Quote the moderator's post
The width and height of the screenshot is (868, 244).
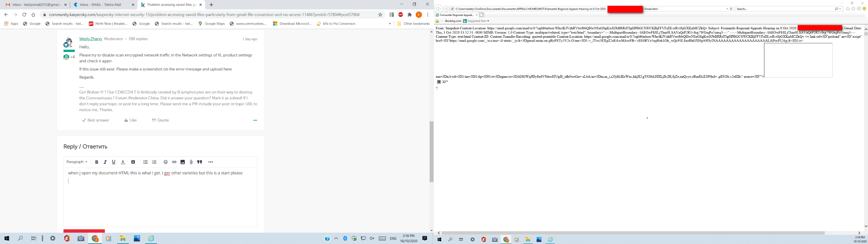point(161,120)
